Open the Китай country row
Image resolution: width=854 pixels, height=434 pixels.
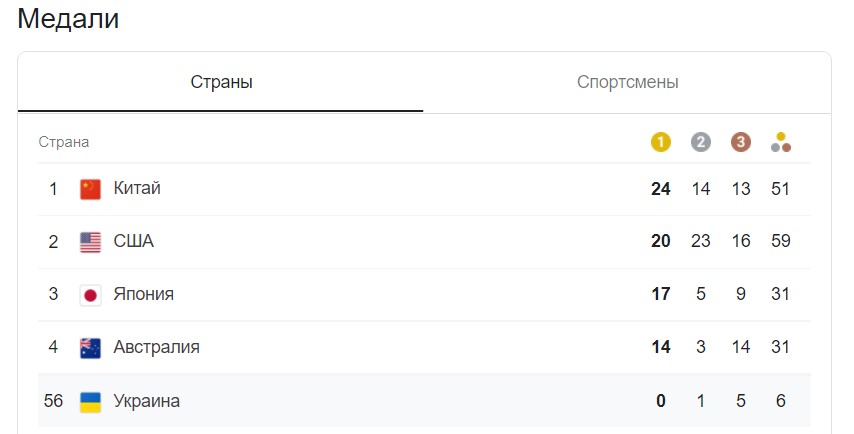424,189
